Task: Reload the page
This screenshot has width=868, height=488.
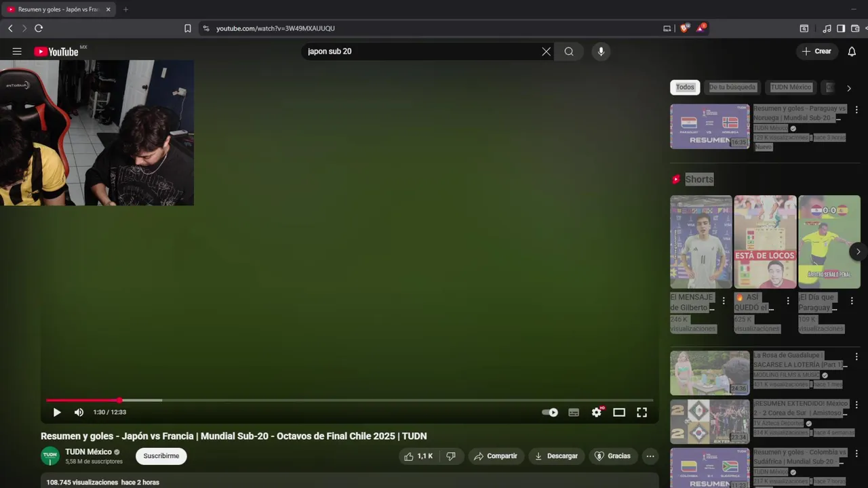Action: point(39,28)
